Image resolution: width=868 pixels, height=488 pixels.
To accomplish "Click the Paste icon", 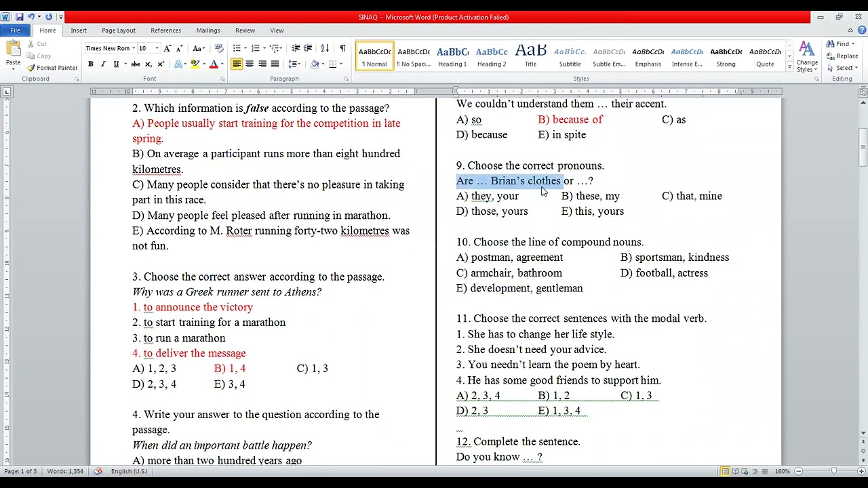I will click(13, 49).
